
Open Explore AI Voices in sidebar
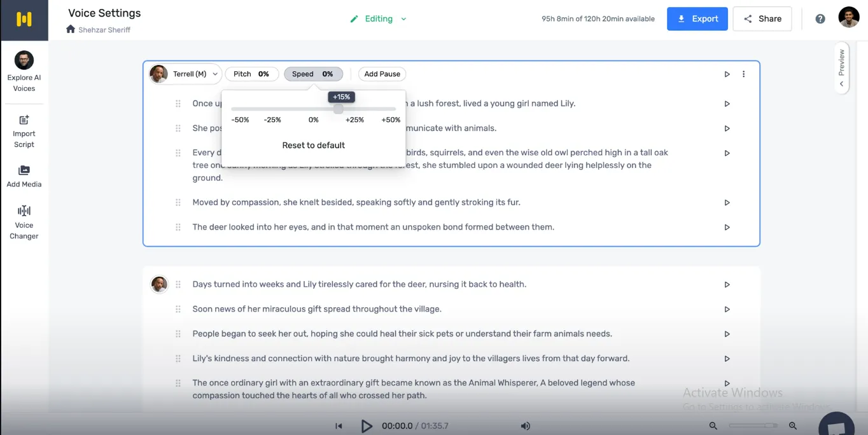coord(24,72)
